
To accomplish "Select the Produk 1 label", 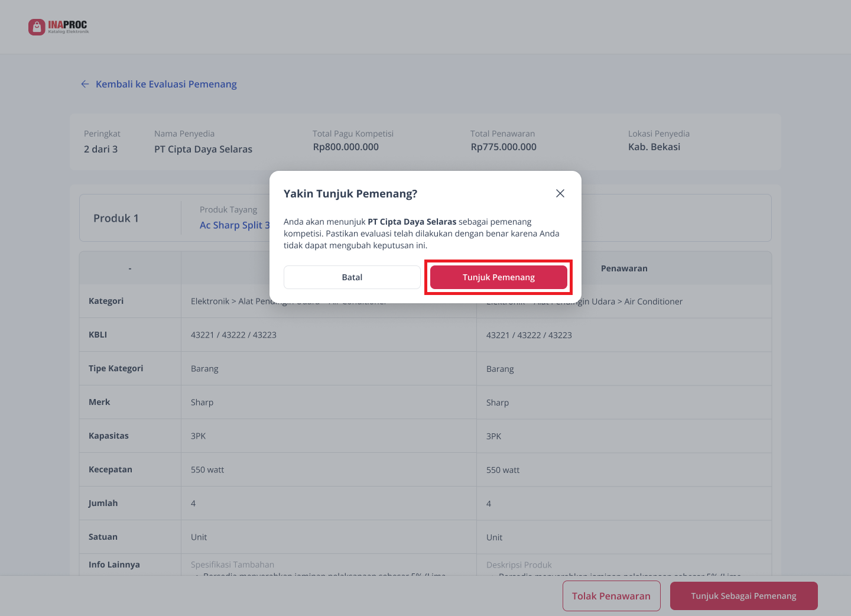I will click(x=116, y=218).
